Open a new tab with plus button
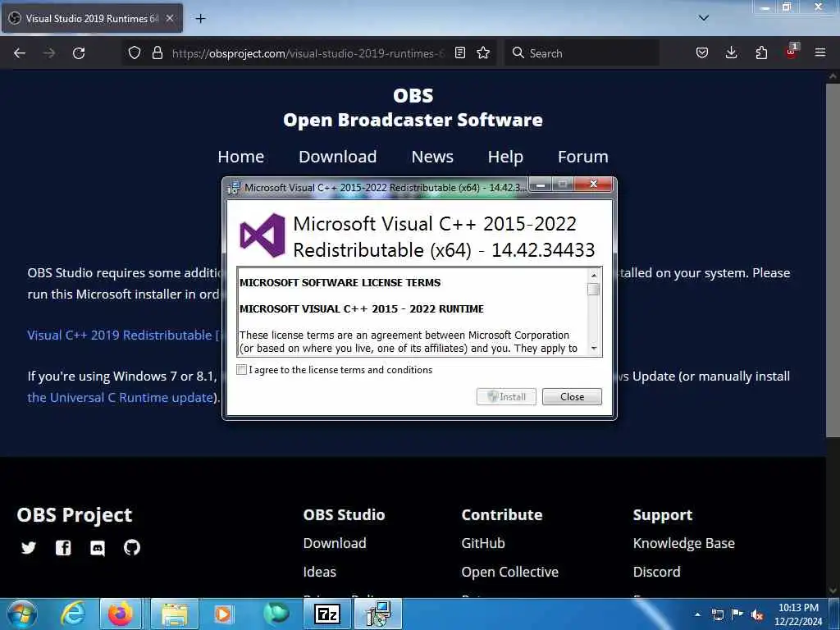Image resolution: width=840 pixels, height=630 pixels. pos(200,19)
